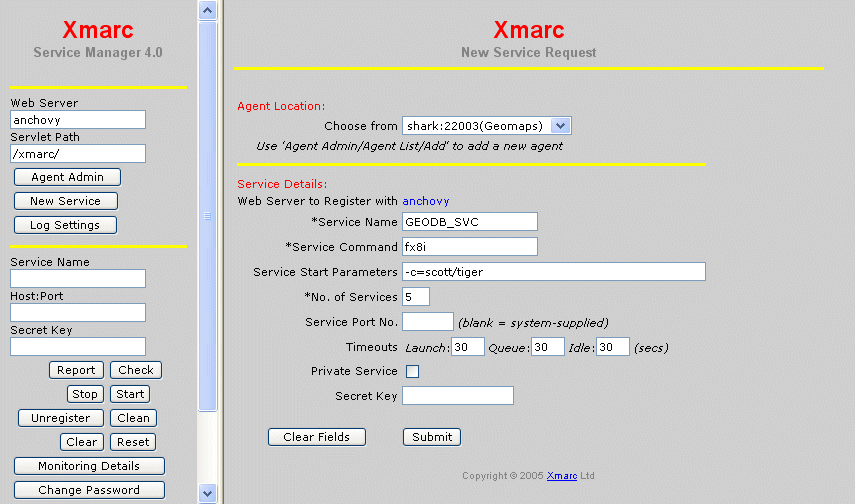This screenshot has width=855, height=504.
Task: Focus the sidebar Secret Key field
Action: tap(78, 346)
